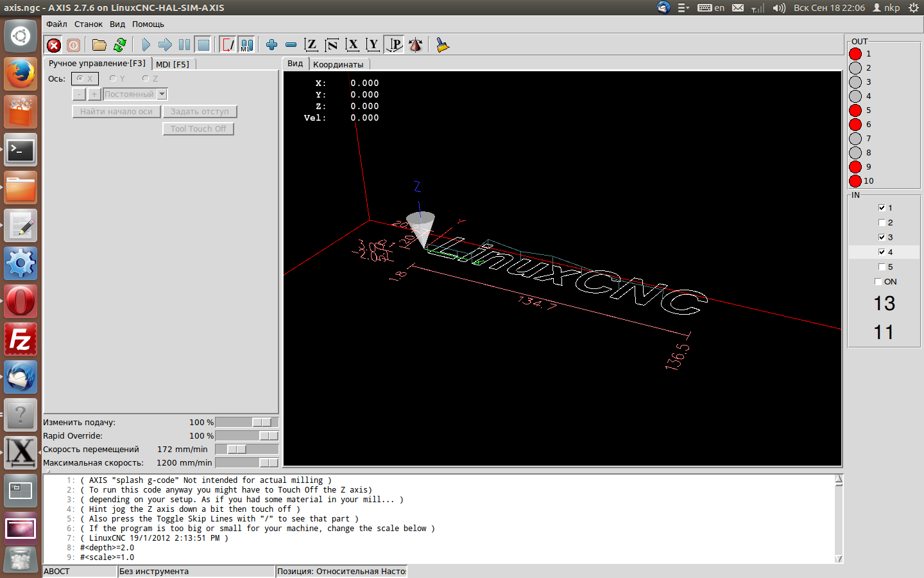Pause program execution in the toolbar
This screenshot has height=578, width=924.
184,45
